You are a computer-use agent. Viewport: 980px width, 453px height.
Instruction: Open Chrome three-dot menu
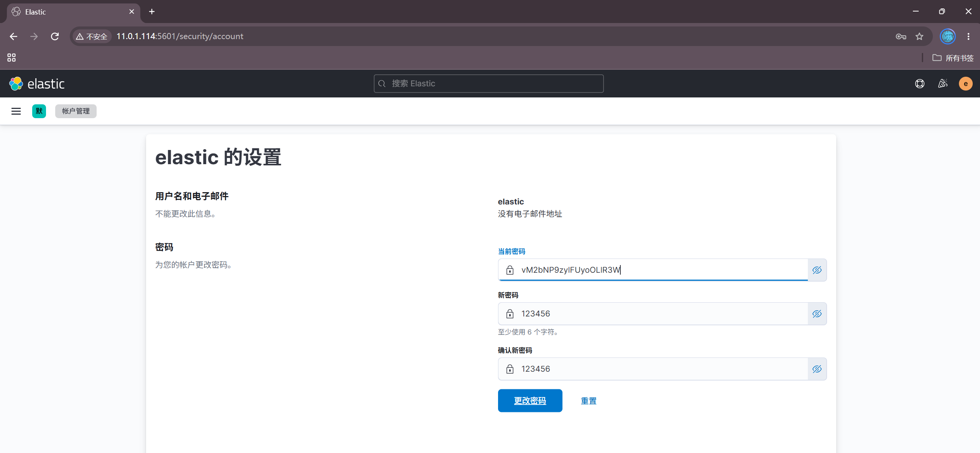(968, 36)
